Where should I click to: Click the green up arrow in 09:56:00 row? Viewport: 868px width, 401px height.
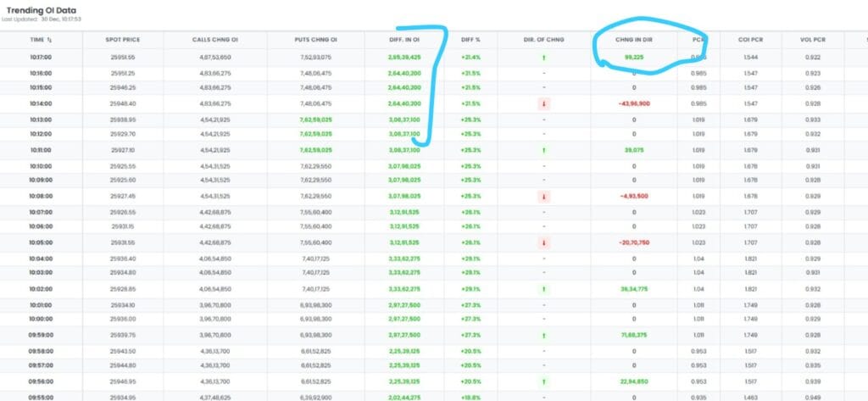tap(543, 382)
